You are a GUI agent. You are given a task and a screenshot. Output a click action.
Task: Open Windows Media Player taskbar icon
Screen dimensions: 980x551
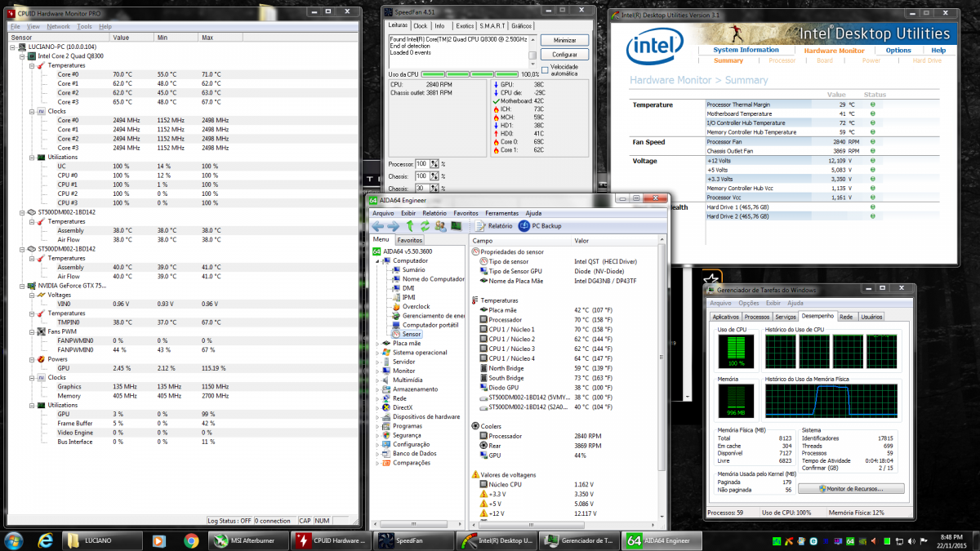click(158, 540)
